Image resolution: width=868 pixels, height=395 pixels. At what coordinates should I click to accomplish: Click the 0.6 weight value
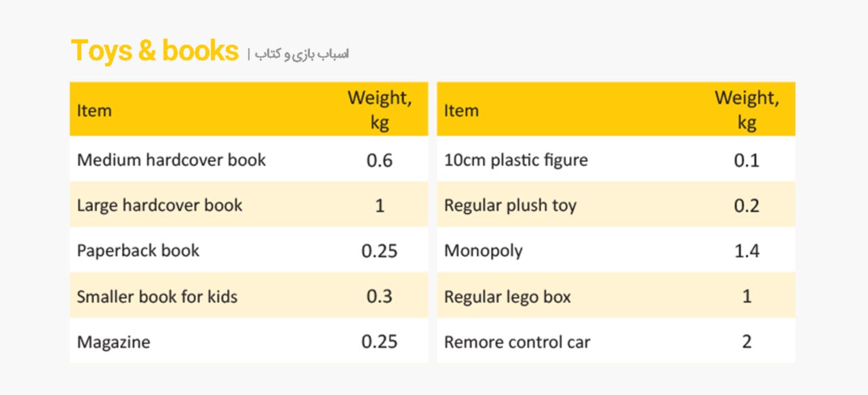[x=380, y=161]
